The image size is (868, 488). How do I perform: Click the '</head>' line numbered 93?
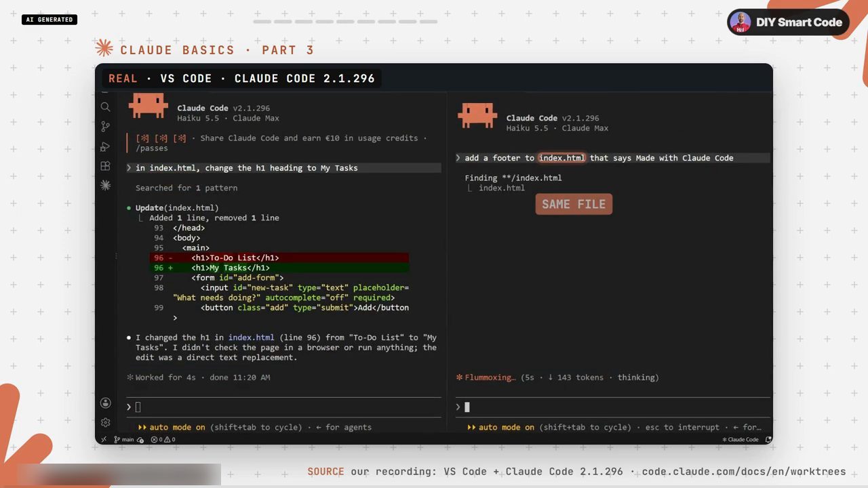189,228
